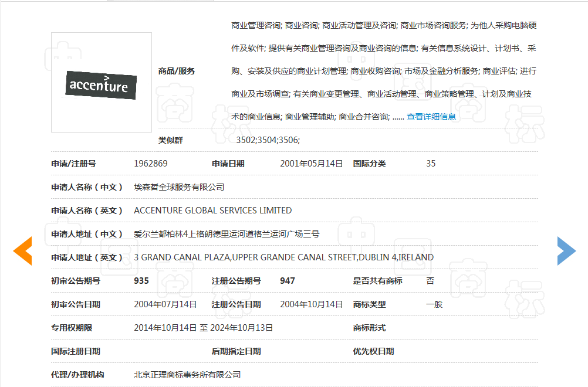Screen dimensions: 588x387
Task: Select the 商标类型 label
Action: [369, 304]
